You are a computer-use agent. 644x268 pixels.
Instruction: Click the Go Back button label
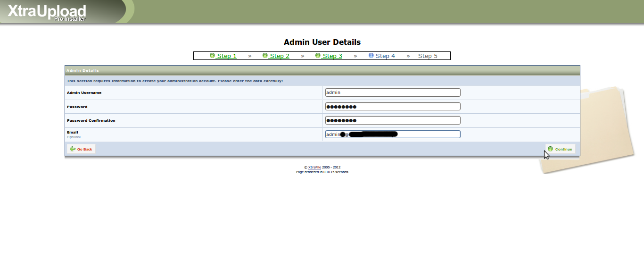tap(85, 149)
